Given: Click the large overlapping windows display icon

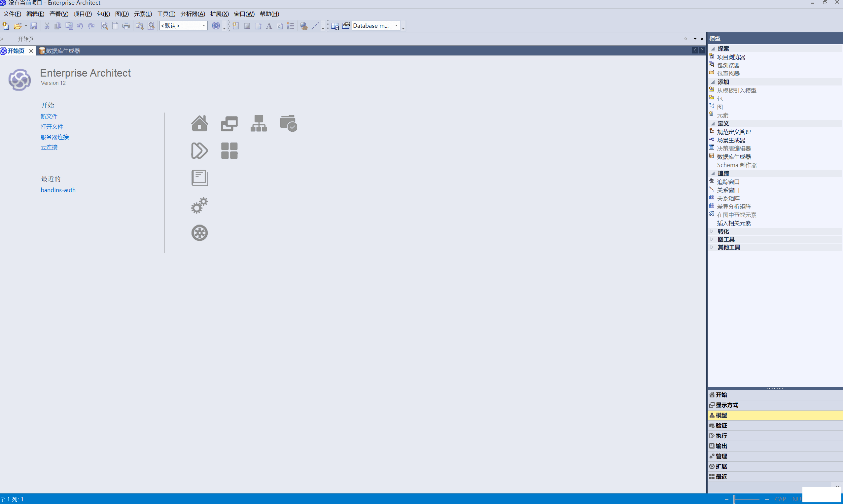Looking at the screenshot, I should pos(229,123).
